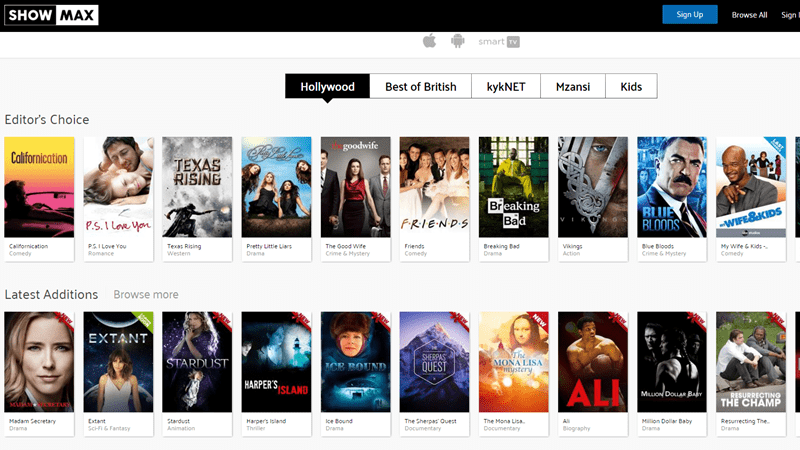Image resolution: width=800 pixels, height=450 pixels.
Task: Click the Sign Up button
Action: tap(690, 14)
